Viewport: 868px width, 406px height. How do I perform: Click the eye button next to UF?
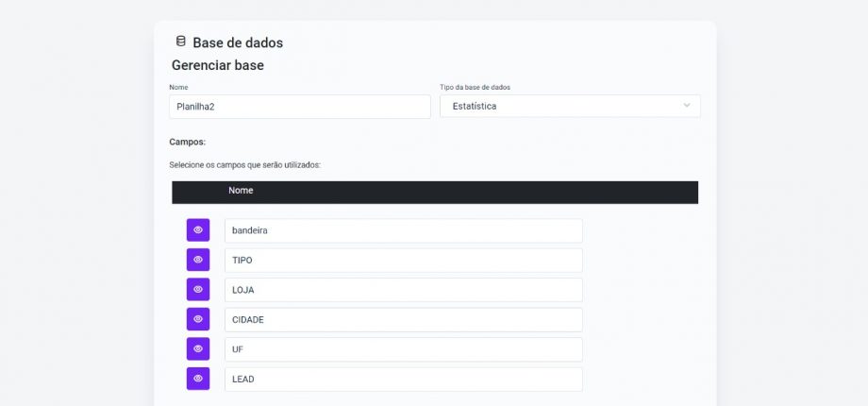pos(198,349)
